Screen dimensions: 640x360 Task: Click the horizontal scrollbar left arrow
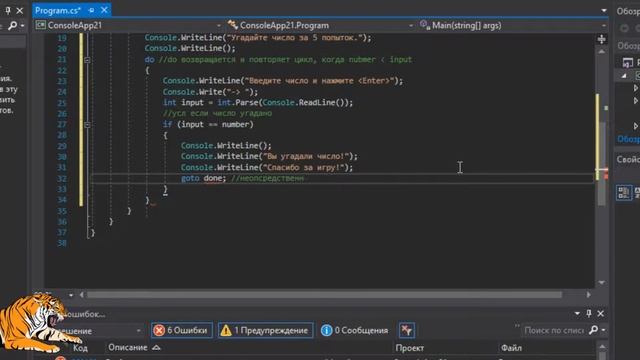pos(82,295)
